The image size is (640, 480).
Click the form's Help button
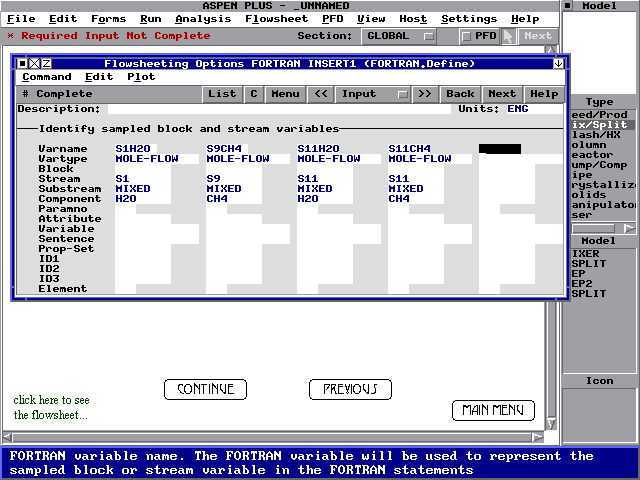544,94
